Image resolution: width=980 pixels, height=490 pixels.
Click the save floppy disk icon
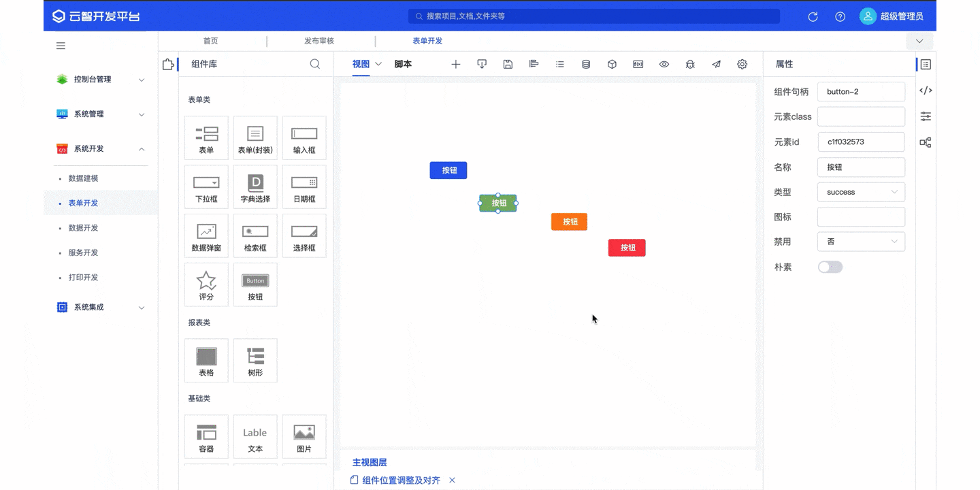tap(508, 64)
